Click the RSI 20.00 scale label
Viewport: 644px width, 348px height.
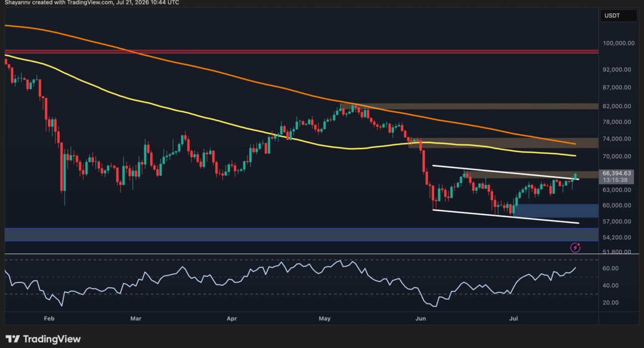coord(611,302)
